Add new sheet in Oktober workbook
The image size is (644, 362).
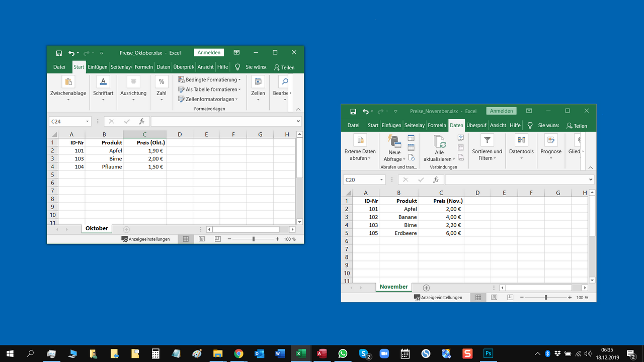(x=126, y=229)
